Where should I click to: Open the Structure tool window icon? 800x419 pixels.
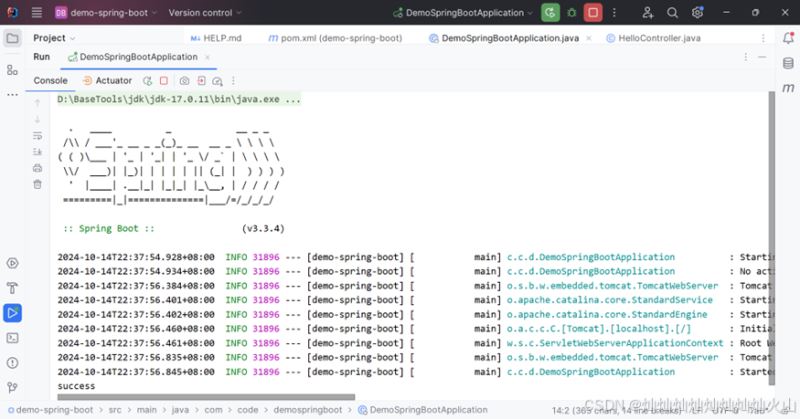pyautogui.click(x=12, y=70)
